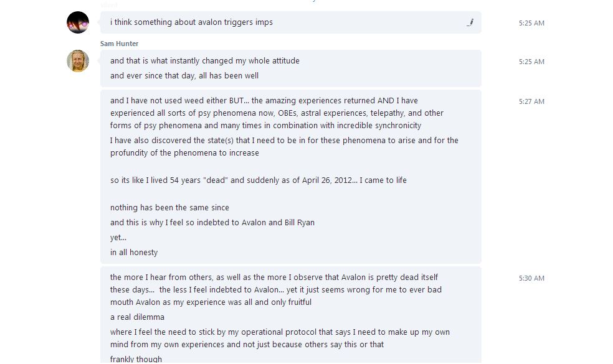The image size is (613, 364).
Task: Click the timestamp beside the avalon triggers imps message
Action: coord(531,23)
